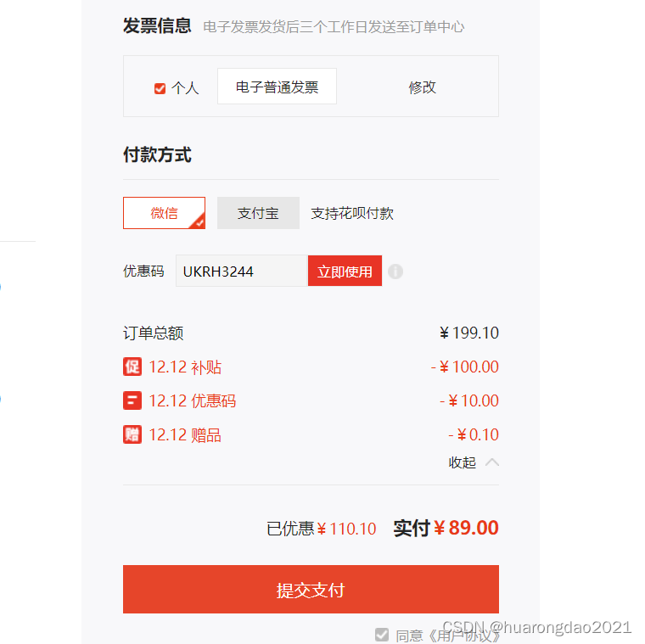This screenshot has width=645, height=644.
Task: Click the red coupon code discount icon
Action: pyautogui.click(x=132, y=400)
